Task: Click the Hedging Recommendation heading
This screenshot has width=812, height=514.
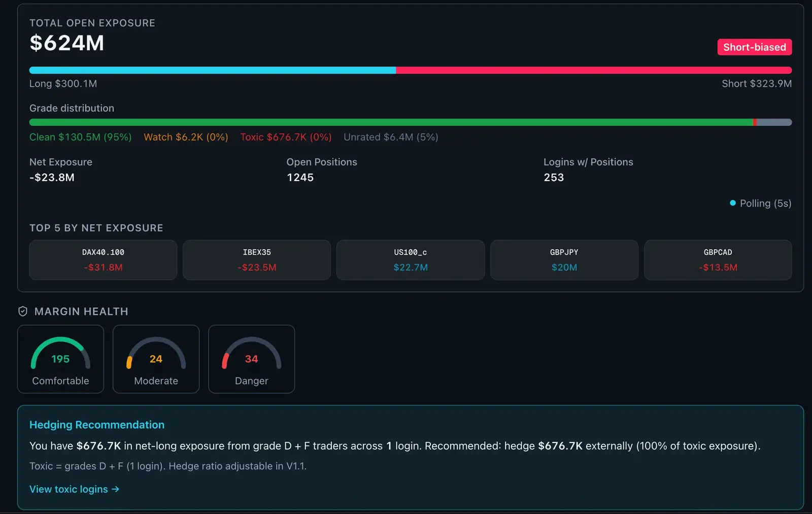Action: click(x=97, y=425)
